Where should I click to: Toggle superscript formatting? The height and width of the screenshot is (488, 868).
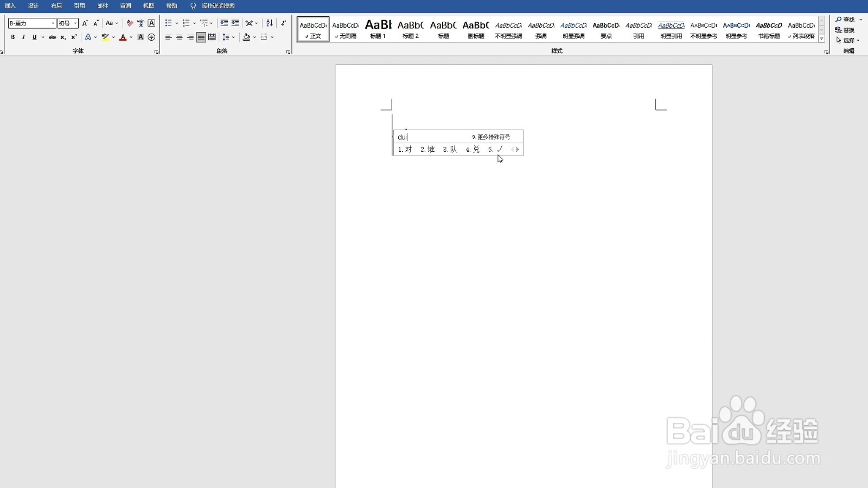pyautogui.click(x=74, y=37)
